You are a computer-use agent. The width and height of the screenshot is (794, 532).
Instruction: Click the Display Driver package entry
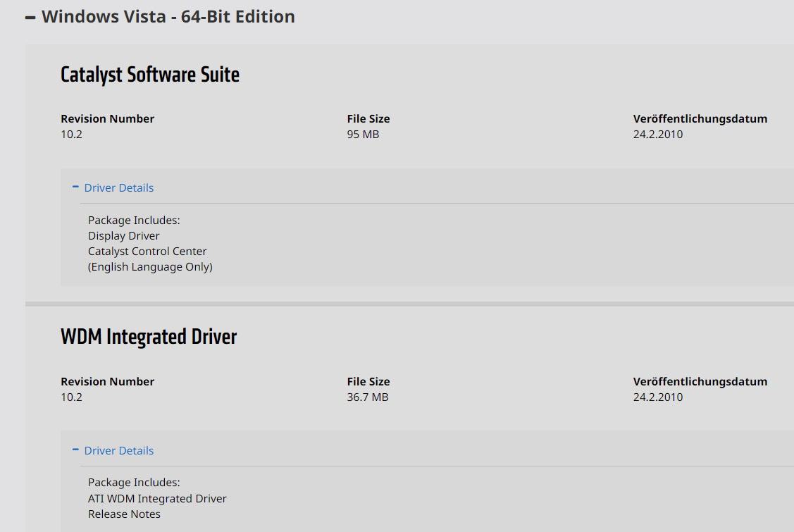[124, 236]
